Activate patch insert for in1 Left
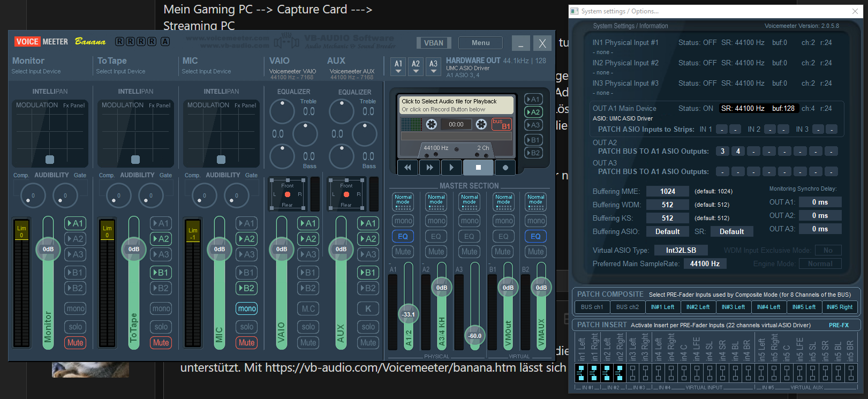Viewport: 868px width, 399px height. point(581,373)
